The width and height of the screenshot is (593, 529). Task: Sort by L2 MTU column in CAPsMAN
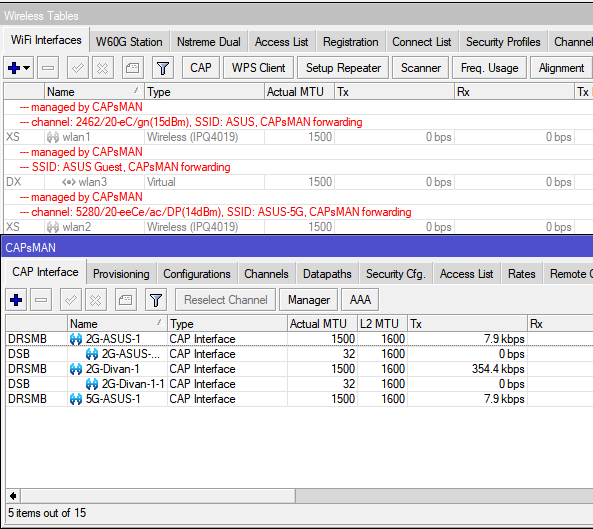tap(382, 324)
